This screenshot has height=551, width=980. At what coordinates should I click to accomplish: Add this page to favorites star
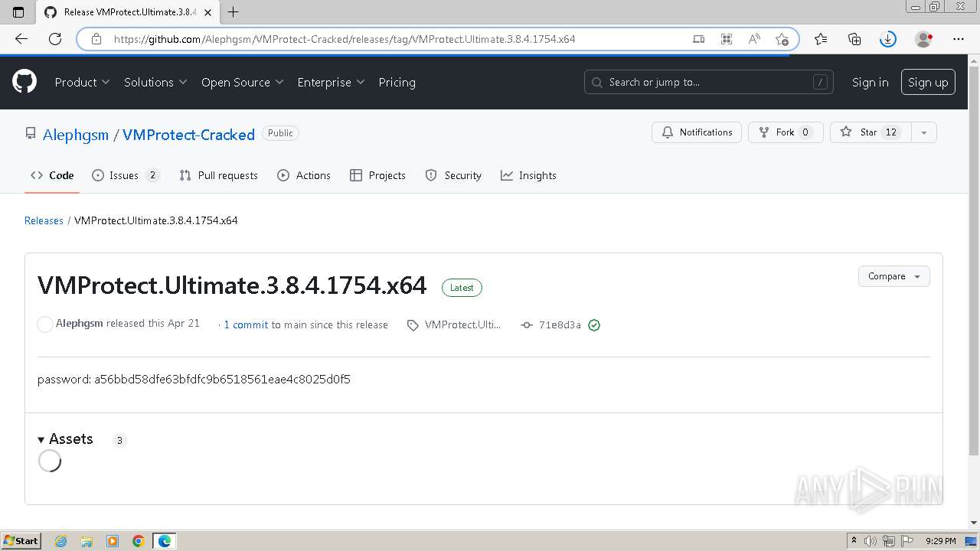coord(782,39)
